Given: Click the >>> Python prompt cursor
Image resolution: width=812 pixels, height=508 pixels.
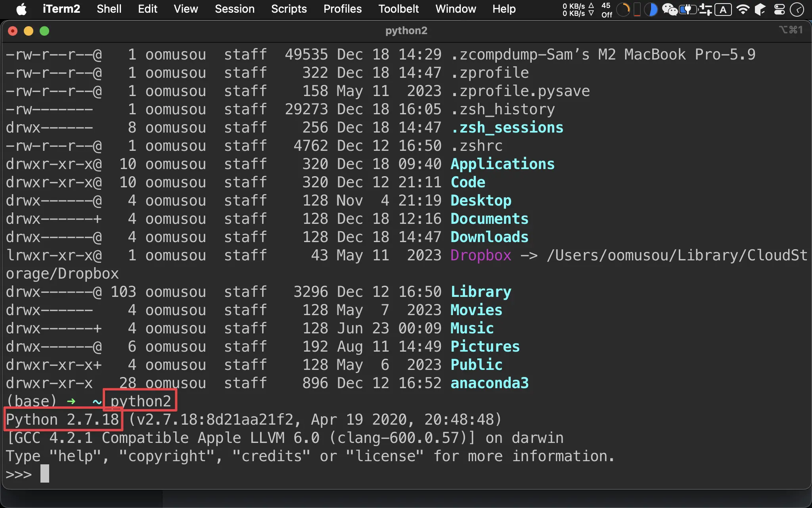Looking at the screenshot, I should (x=44, y=474).
